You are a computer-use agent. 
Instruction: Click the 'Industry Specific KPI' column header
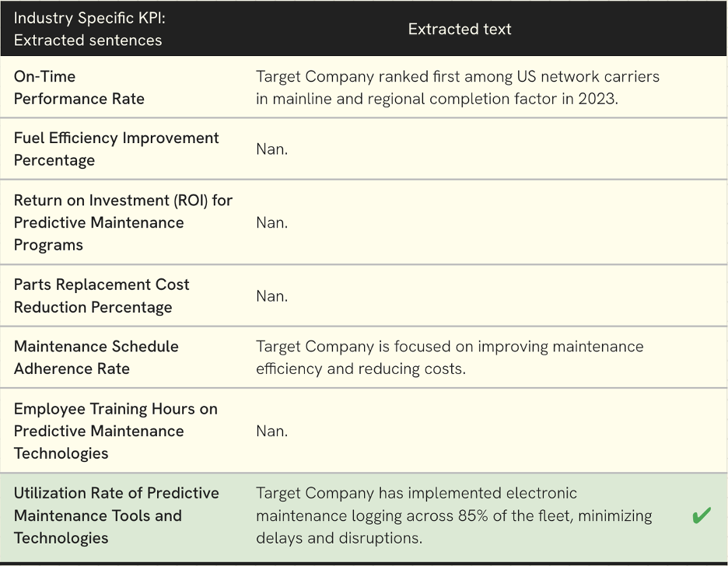tap(89, 18)
